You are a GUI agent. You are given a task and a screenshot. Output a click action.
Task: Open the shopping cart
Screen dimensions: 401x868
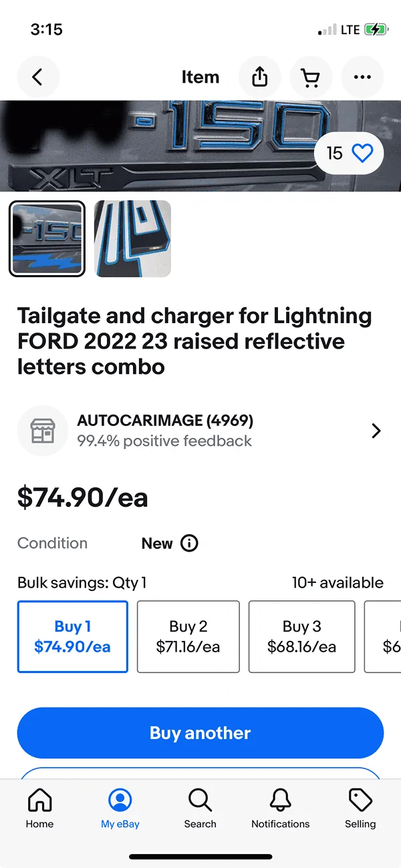[311, 77]
